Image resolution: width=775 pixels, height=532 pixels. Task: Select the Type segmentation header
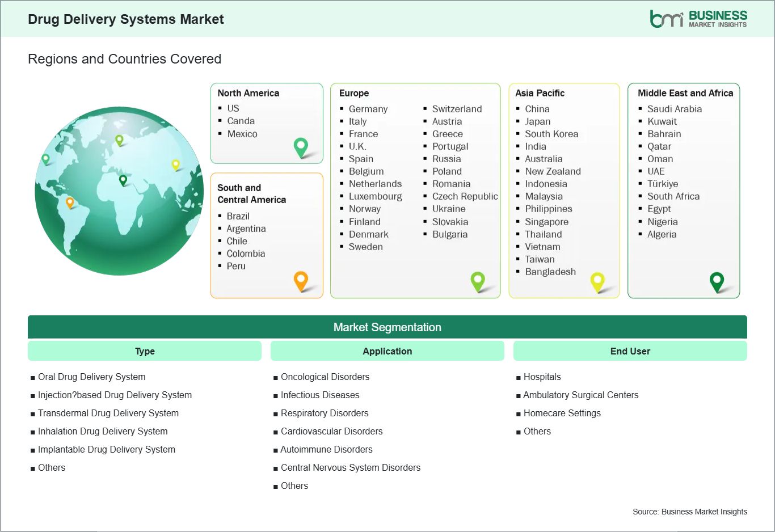click(145, 351)
